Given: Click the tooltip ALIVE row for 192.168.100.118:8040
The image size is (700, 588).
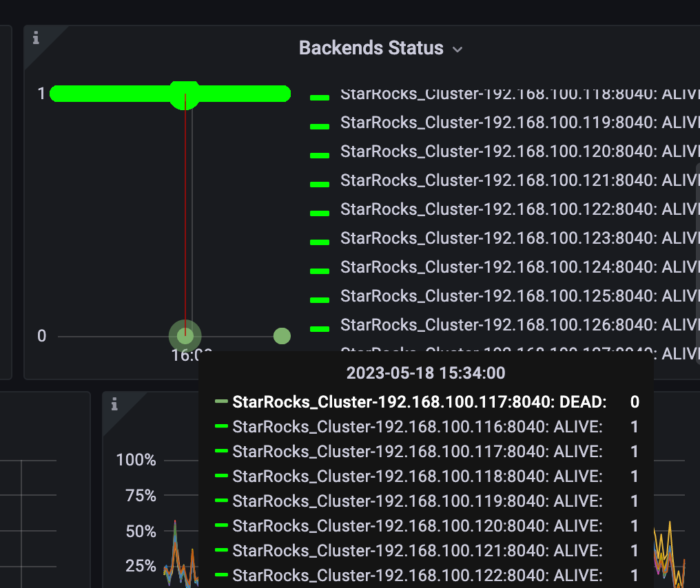Looking at the screenshot, I should [426, 476].
